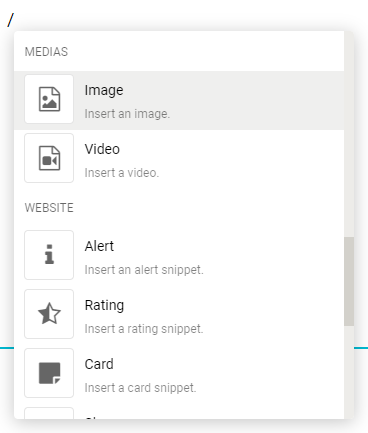The height and width of the screenshot is (433, 368).
Task: Click the scrollbar track below the thumb
Action: coord(349,372)
